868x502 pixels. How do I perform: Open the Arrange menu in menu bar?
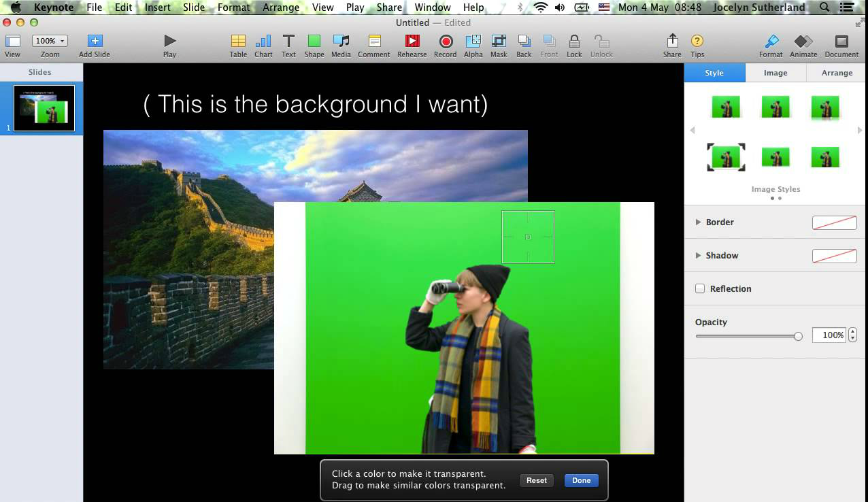tap(280, 7)
